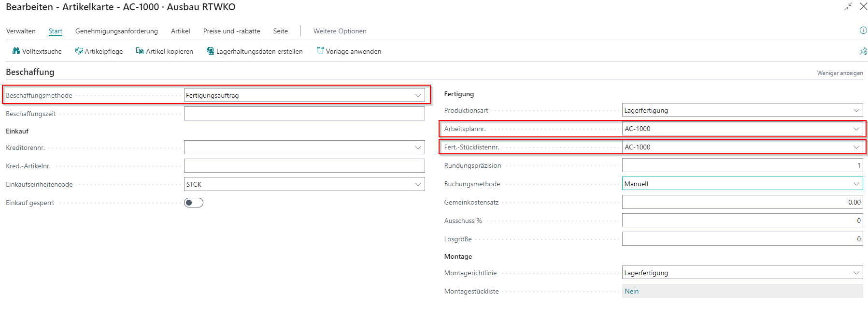The width and height of the screenshot is (868, 310).
Task: Open the Beschaffungsmethode dropdown
Action: click(418, 95)
